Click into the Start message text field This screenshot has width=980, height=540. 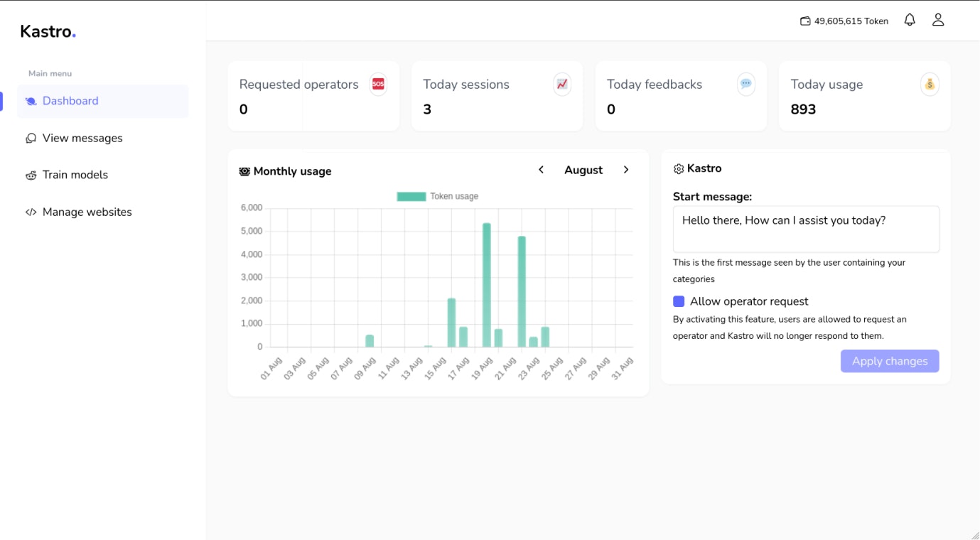point(806,229)
